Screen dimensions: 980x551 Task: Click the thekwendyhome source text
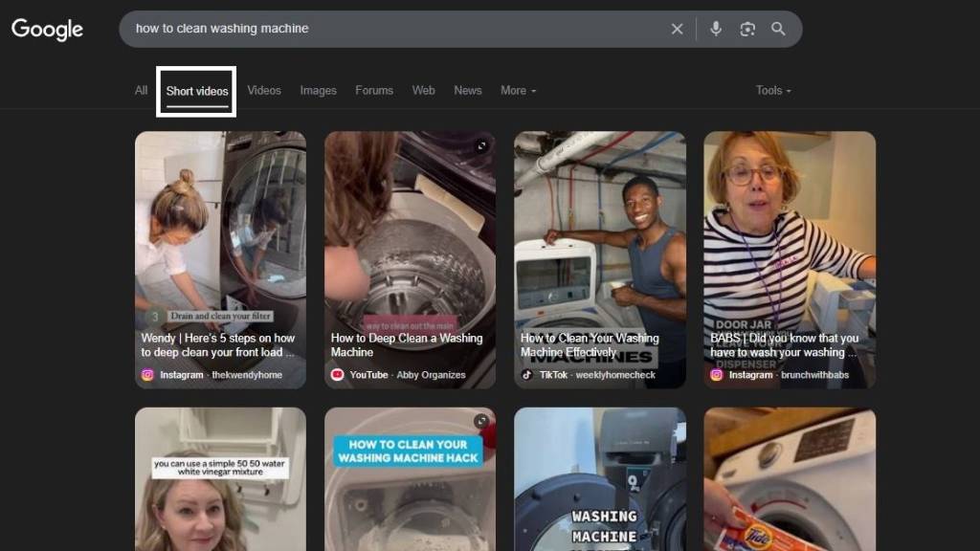click(x=247, y=375)
